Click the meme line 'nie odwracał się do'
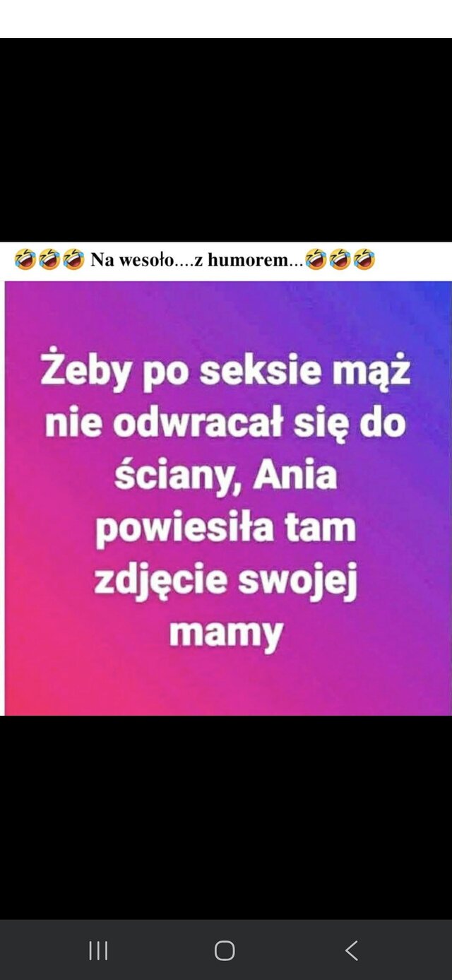 [x=225, y=424]
